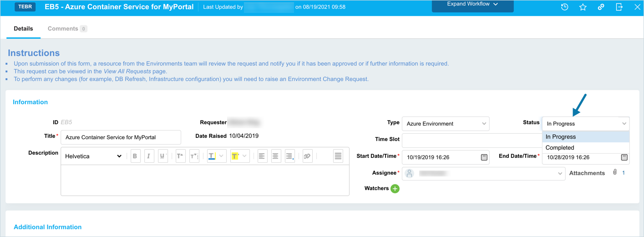Viewport: 644px width, 237px height.
Task: Open the Helvetica font dropdown
Action: point(93,156)
